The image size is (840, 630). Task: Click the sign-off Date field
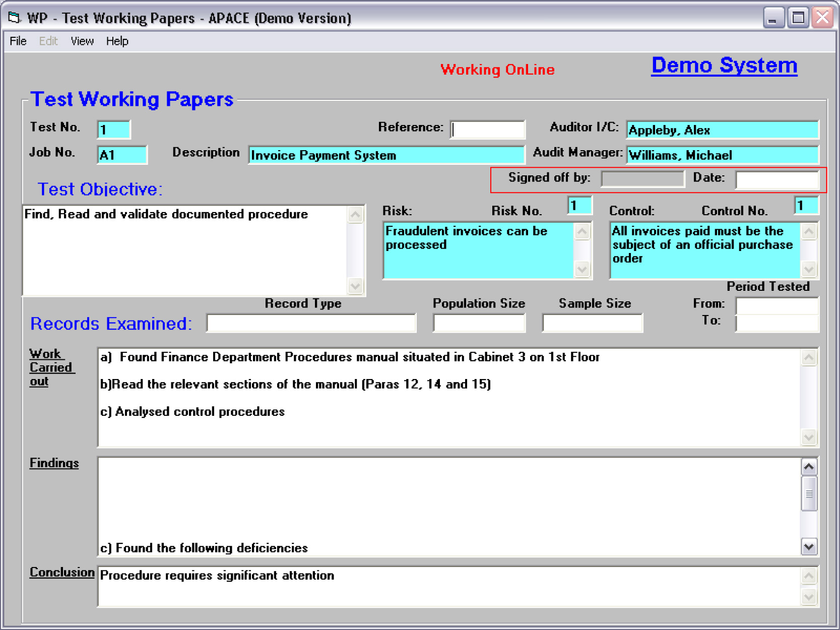(x=777, y=179)
